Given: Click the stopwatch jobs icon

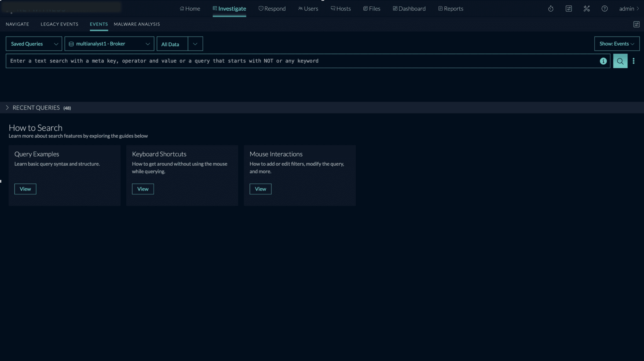Looking at the screenshot, I should (x=551, y=9).
